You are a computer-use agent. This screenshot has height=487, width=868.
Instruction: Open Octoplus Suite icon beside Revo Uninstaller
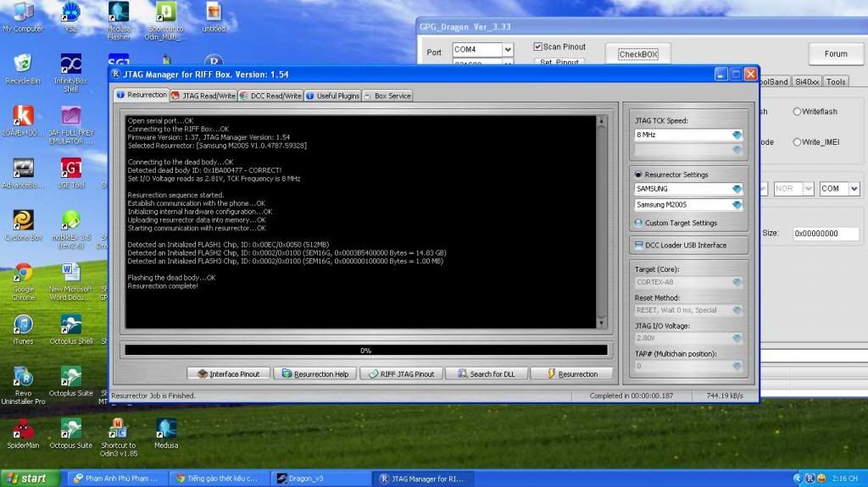[71, 382]
